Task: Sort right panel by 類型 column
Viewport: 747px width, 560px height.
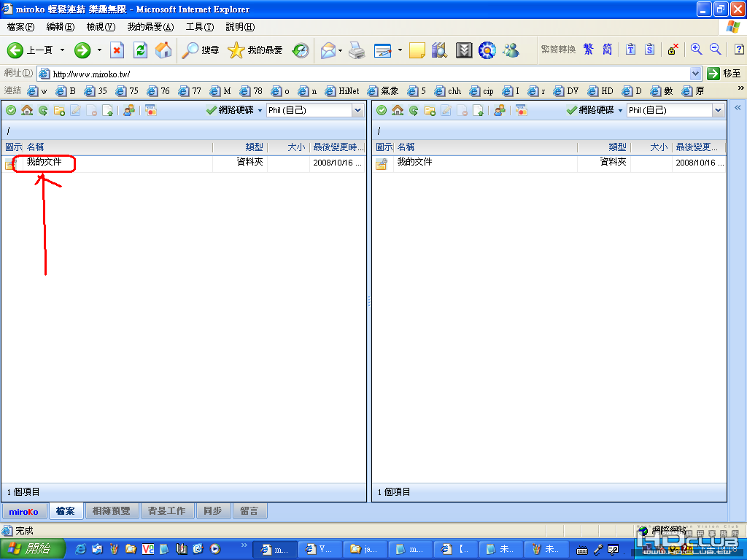Action: tap(603, 147)
